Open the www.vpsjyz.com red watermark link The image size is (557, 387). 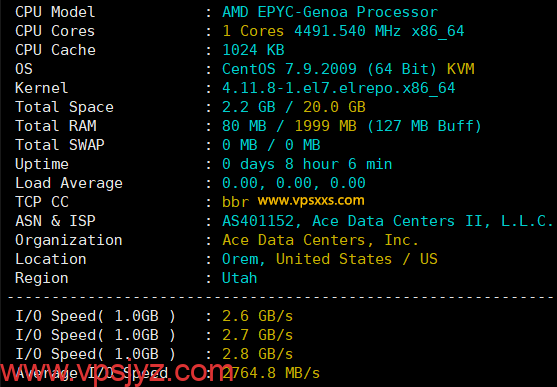click(117, 372)
